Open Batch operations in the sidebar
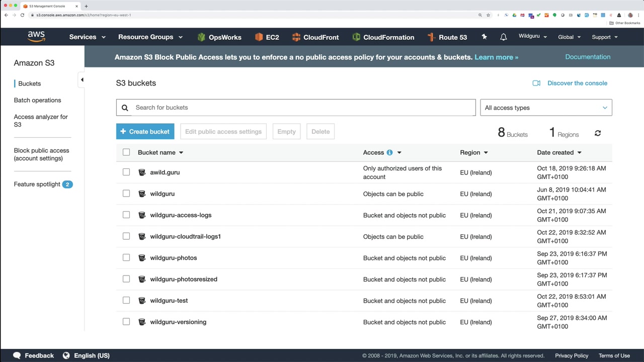Screen dimensions: 644x362 [x=37, y=100]
